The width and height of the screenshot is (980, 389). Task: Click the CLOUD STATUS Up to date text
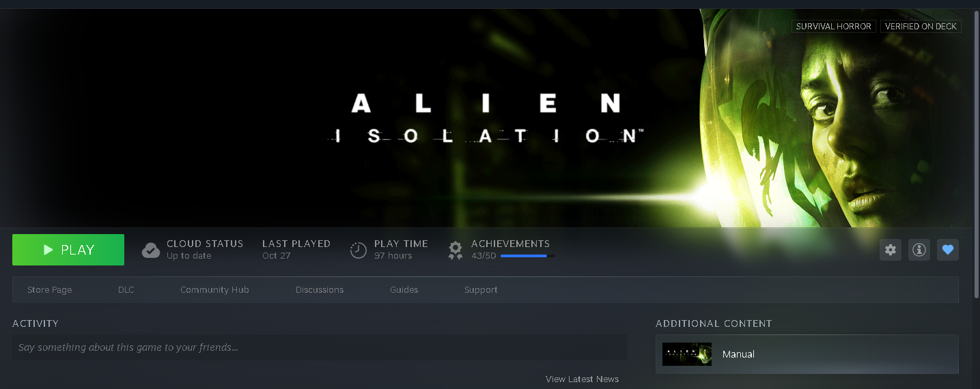(205, 250)
